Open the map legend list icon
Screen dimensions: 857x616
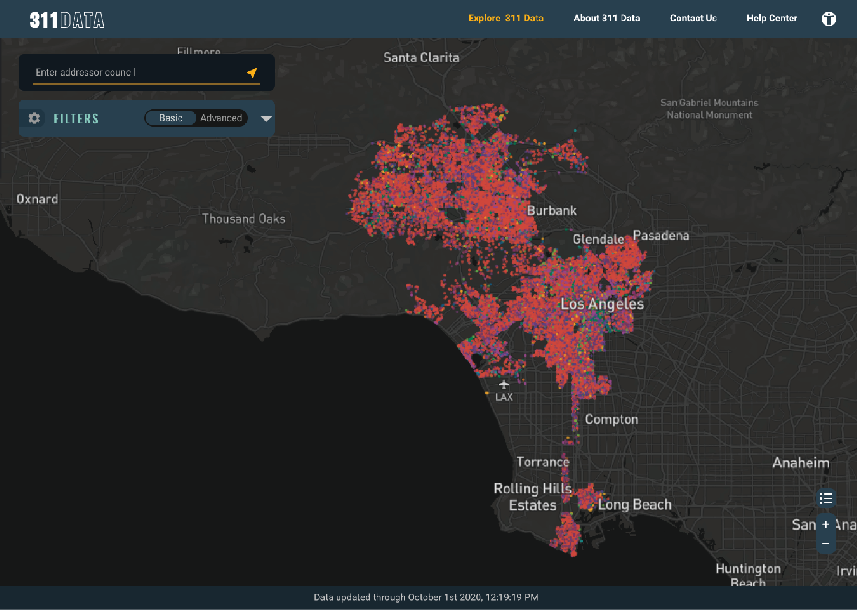pyautogui.click(x=826, y=498)
